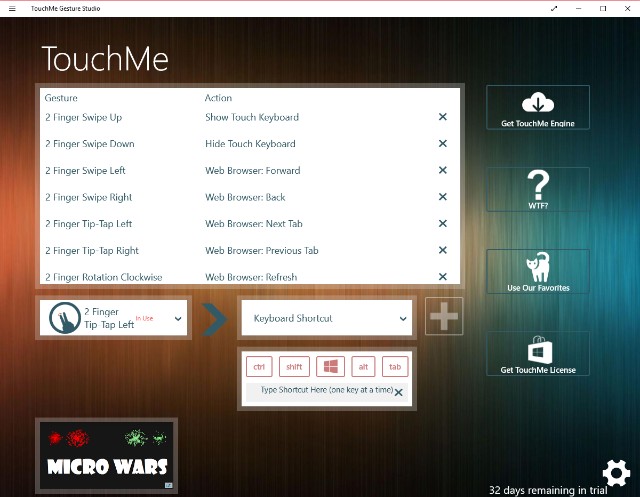Viewport: 640px width, 497px height.
Task: Click the expand-to-fullscreen arrow in title bar
Action: pos(554,9)
